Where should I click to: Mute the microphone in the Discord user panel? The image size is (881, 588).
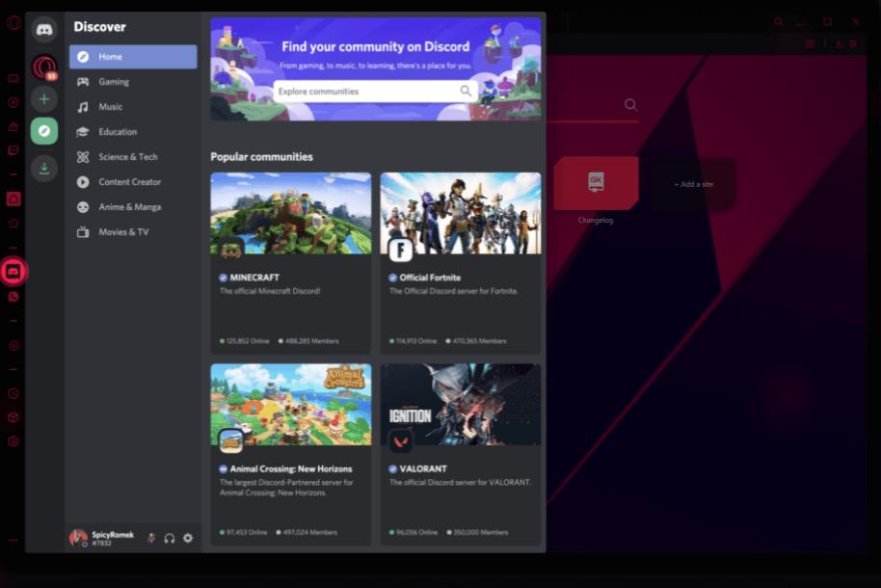pos(150,538)
